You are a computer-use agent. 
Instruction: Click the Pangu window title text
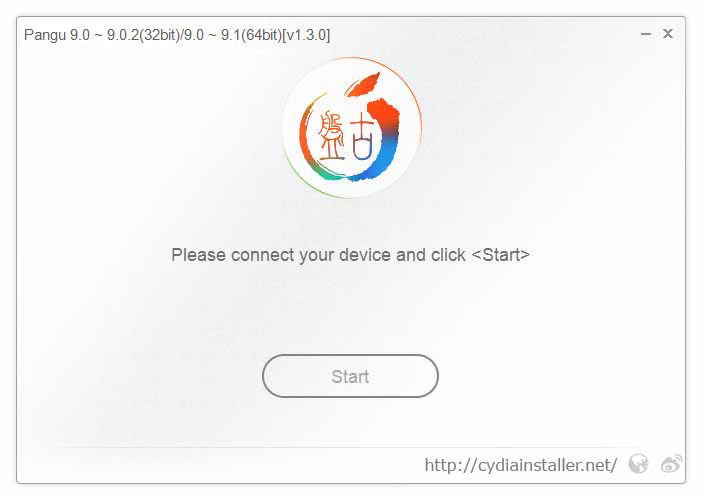tap(177, 35)
